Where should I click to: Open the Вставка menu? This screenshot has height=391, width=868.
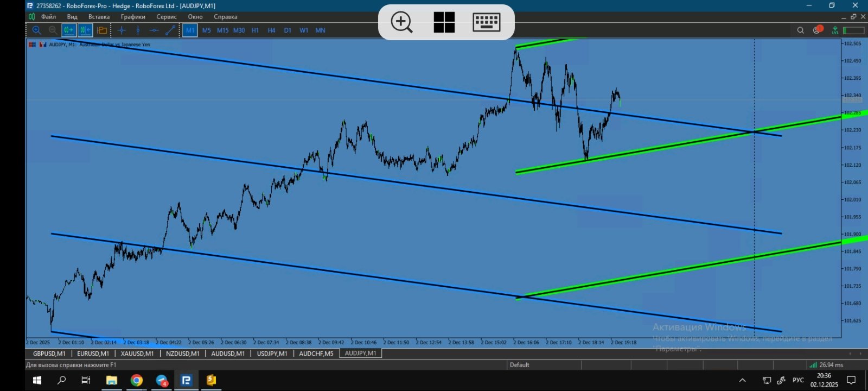pos(99,17)
